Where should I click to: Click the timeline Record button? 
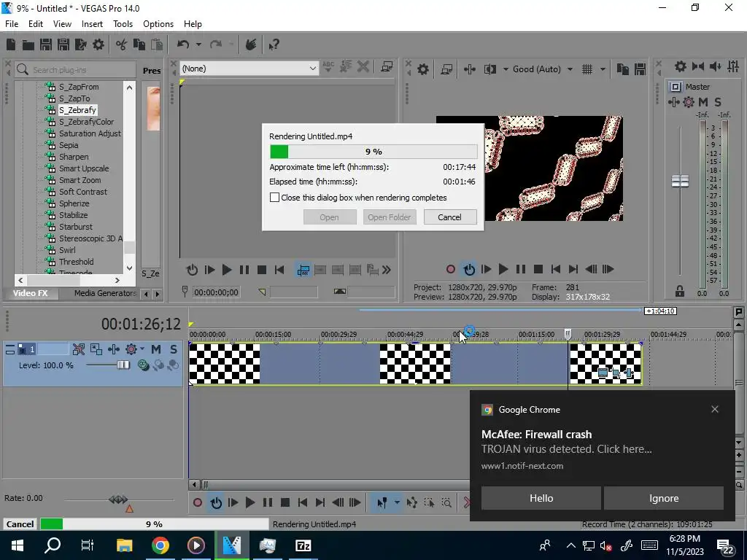[198, 502]
